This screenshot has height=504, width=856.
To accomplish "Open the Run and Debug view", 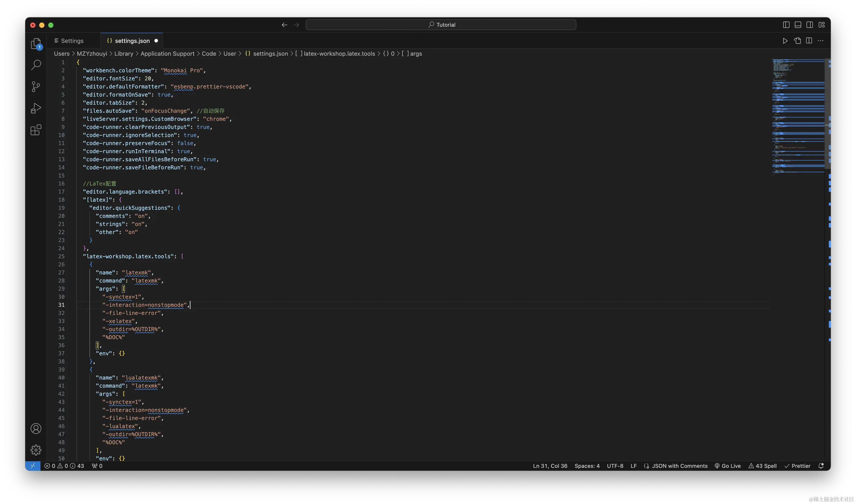I will click(x=36, y=108).
